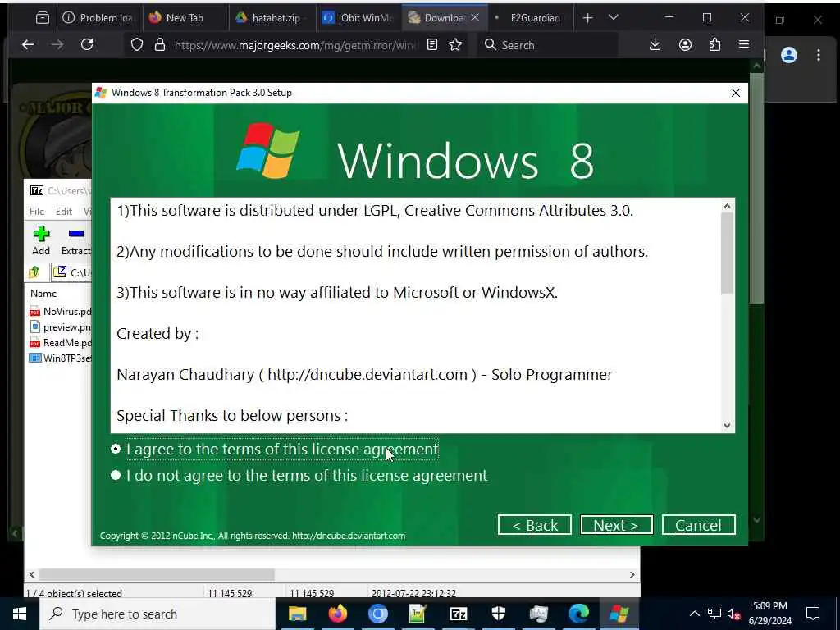Click the majorgeeks URL address bar
Image resolution: width=840 pixels, height=630 pixels.
295,45
